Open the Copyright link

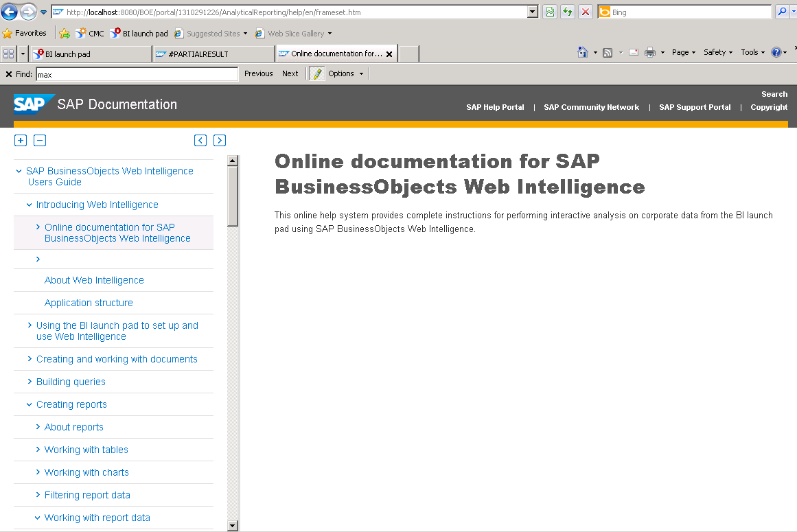[x=769, y=107]
